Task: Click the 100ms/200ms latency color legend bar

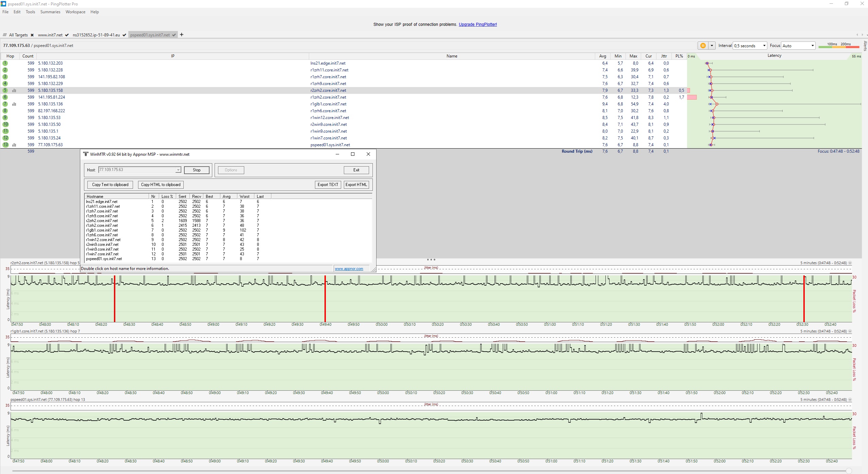Action: tap(839, 47)
